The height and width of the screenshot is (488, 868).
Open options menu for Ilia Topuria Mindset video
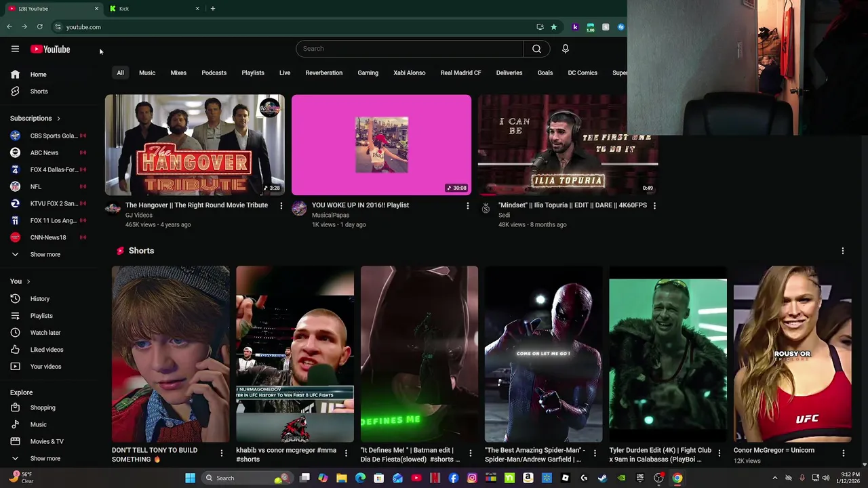point(654,205)
